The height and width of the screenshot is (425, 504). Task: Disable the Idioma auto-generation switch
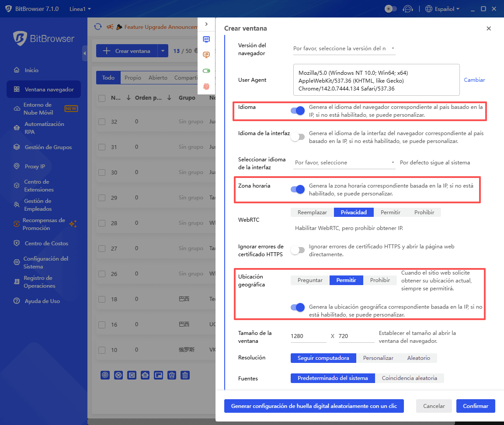click(298, 111)
